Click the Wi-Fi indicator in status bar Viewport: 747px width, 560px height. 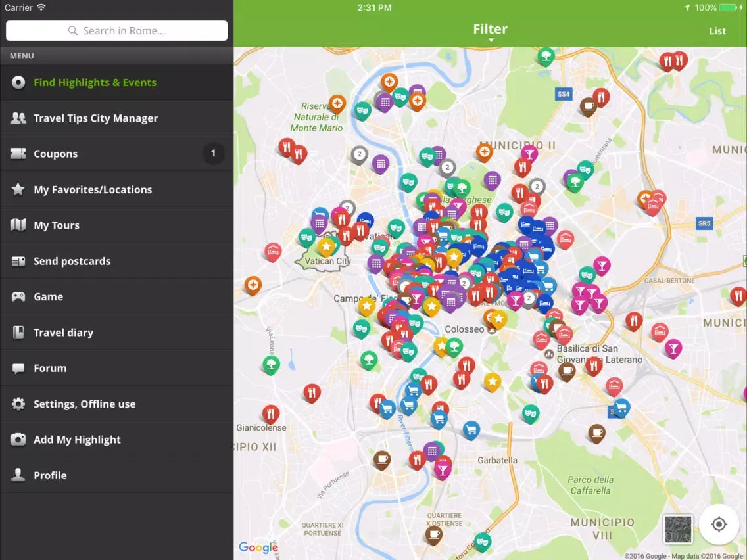(x=41, y=7)
